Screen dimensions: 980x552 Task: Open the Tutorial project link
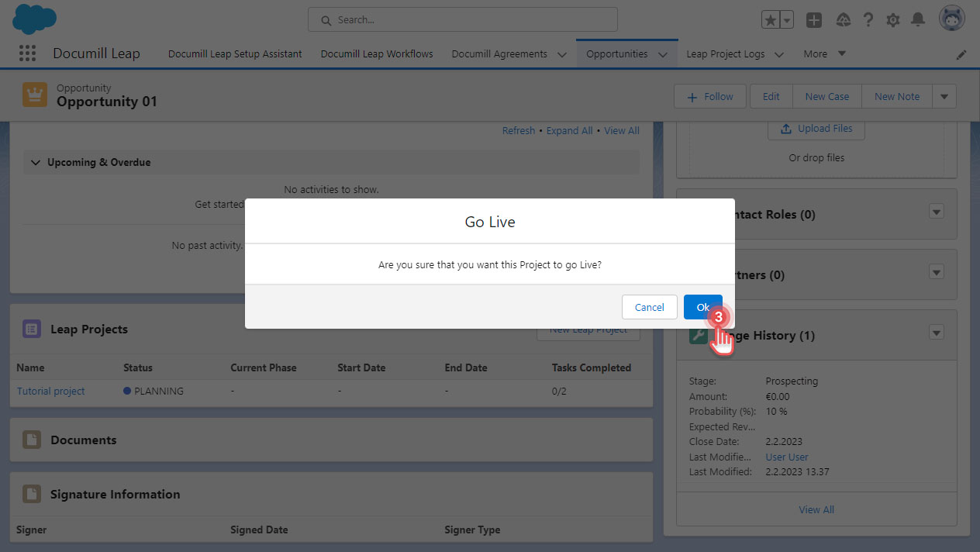[x=50, y=391]
